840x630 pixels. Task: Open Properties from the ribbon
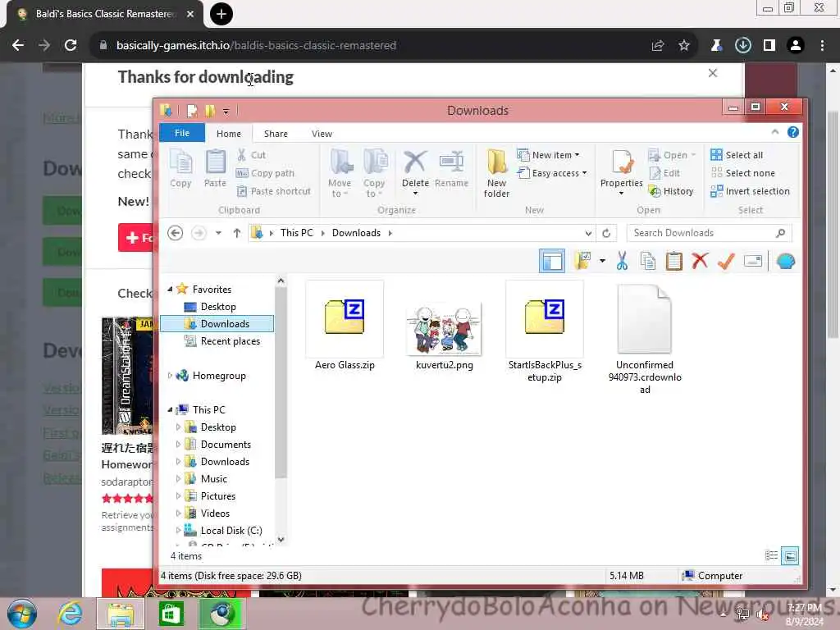[622, 172]
